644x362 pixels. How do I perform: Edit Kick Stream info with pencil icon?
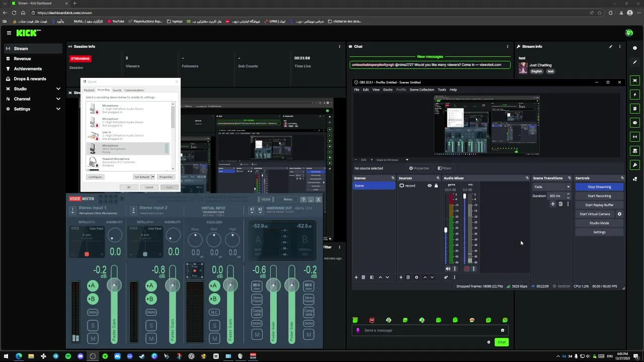[611, 46]
